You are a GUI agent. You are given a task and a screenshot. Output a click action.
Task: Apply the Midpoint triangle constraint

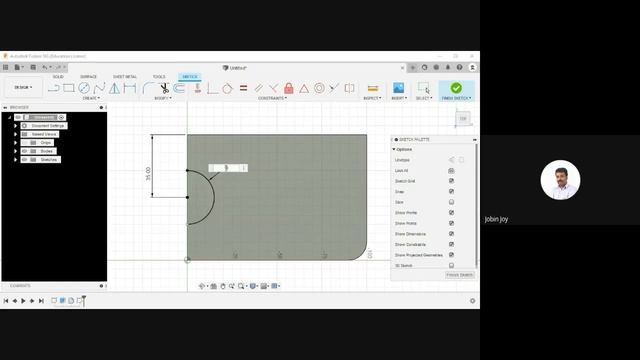(304, 88)
